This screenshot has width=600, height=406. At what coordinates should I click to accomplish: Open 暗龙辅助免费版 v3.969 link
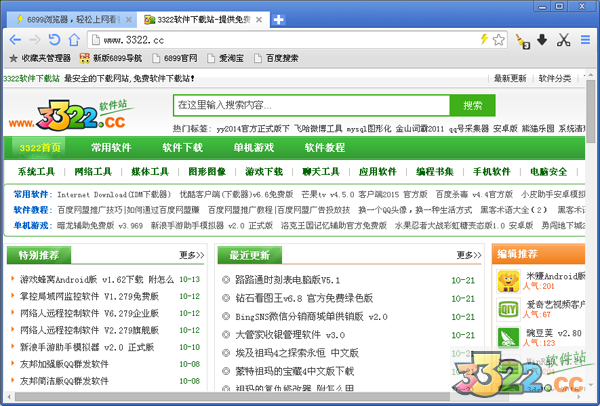point(100,226)
